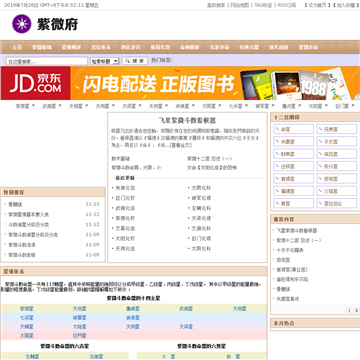This screenshot has width=360, height=360.
Task: Expand the 破军星 dropdown below the banner
Action: click(x=265, y=106)
